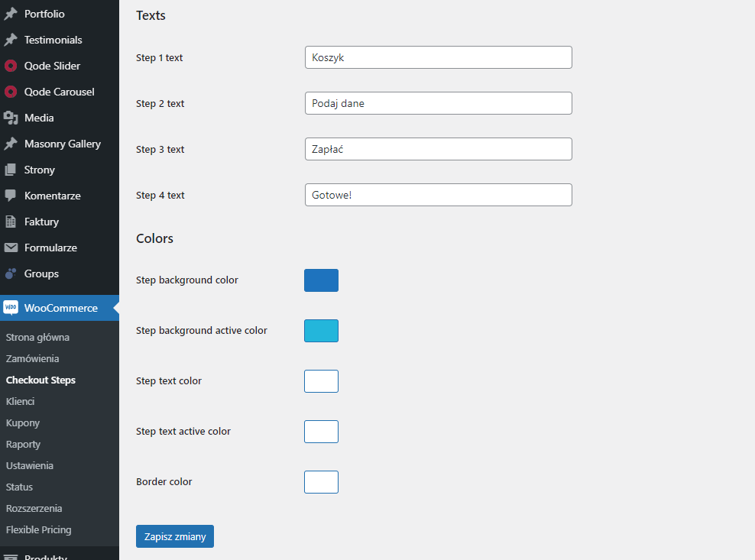Open Strona główna submenu link
755x560 pixels.
[x=37, y=338]
